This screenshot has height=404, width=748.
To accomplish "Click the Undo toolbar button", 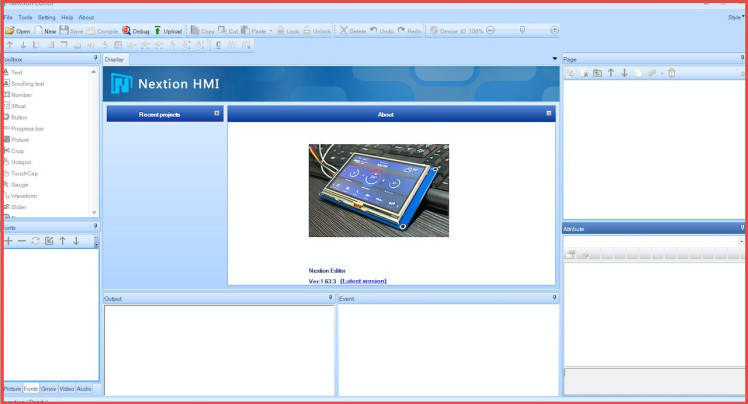I will click(382, 31).
